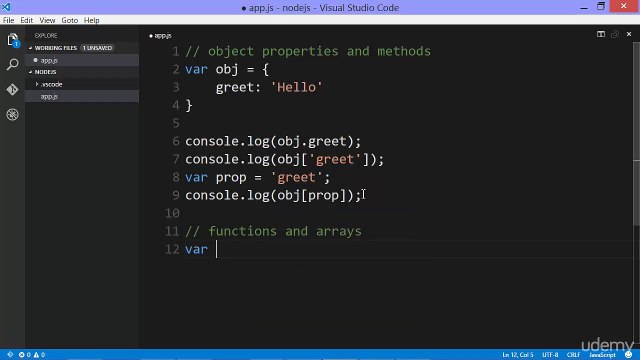Click the 1 UNSAVED badge

[x=97, y=48]
